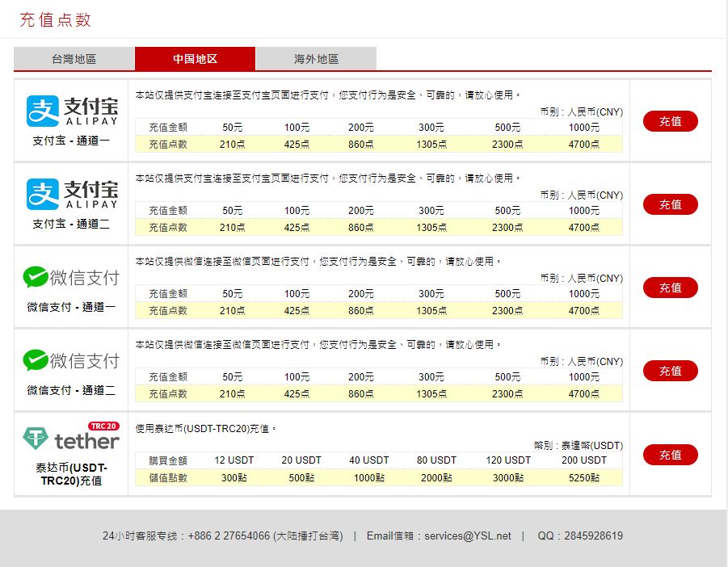Click 充值 button for Alipay 通道一
The height and width of the screenshot is (567, 728).
(671, 121)
